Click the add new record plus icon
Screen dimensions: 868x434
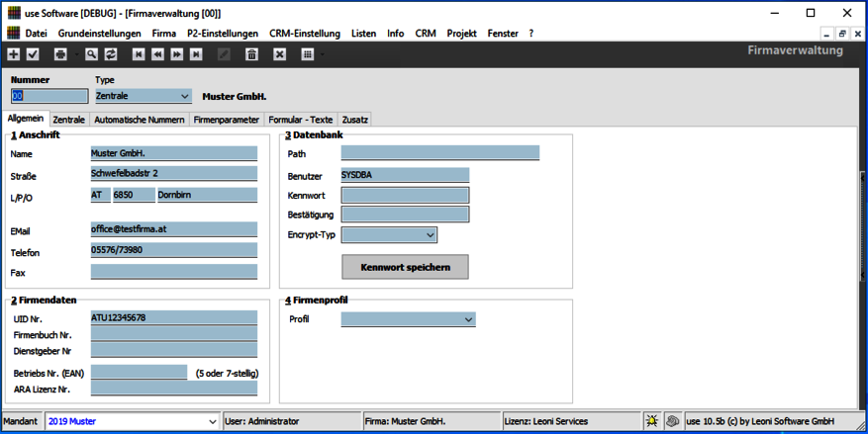pos(14,54)
